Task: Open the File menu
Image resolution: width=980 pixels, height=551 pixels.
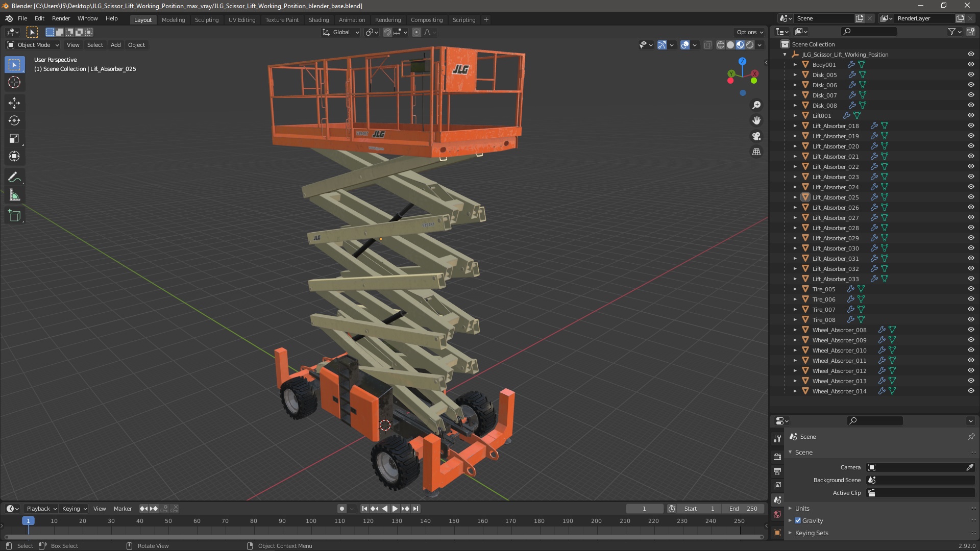Action: point(22,18)
